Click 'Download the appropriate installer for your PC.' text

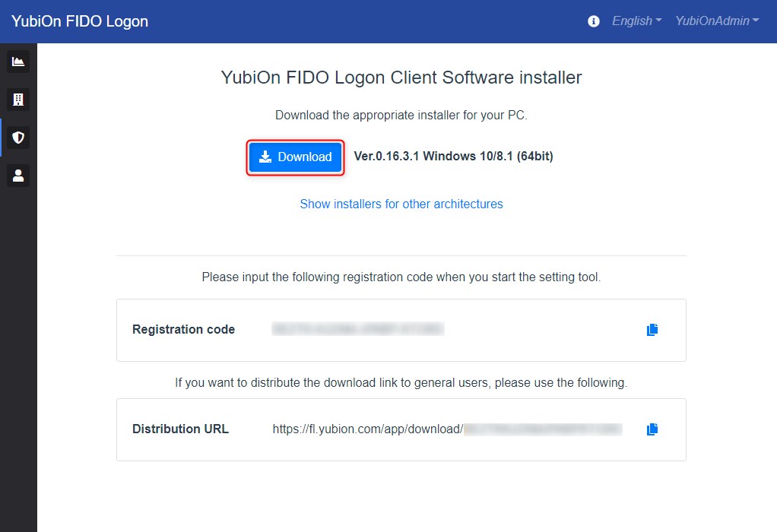401,116
